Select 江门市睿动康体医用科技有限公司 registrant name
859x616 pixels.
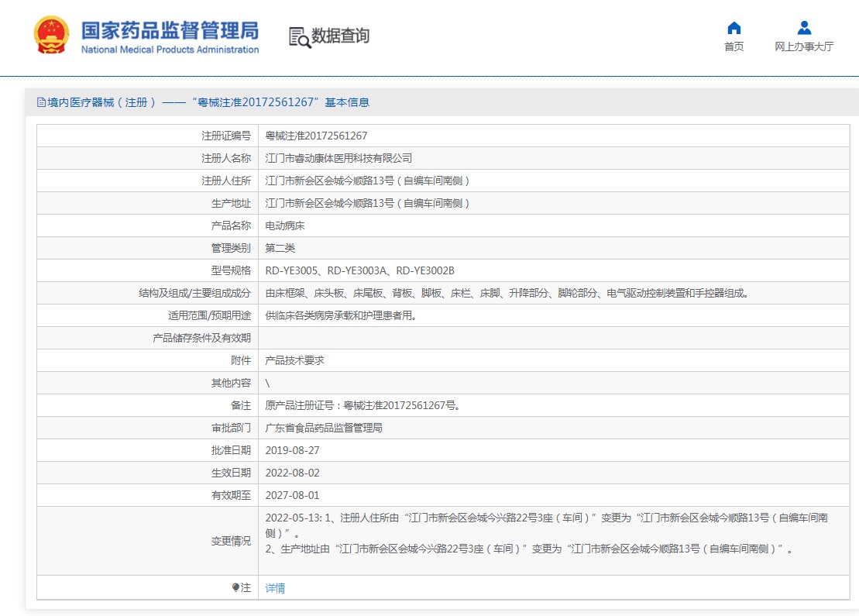click(x=338, y=158)
